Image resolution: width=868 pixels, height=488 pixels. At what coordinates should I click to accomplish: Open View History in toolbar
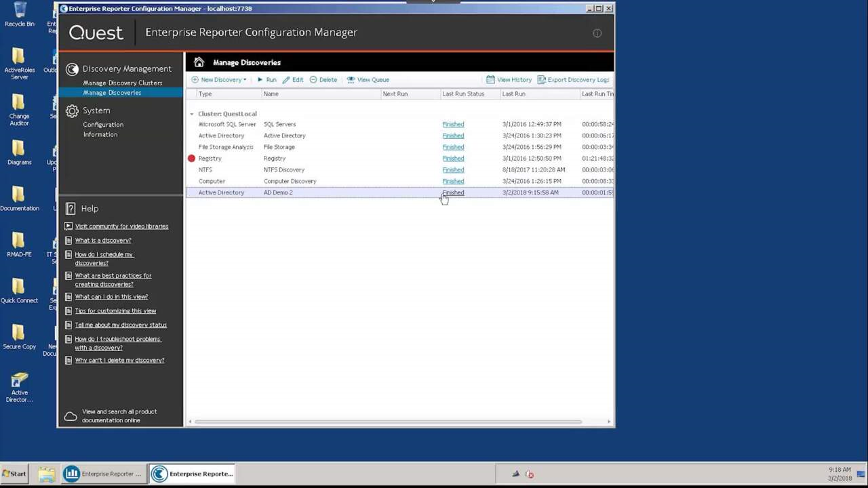coord(509,80)
